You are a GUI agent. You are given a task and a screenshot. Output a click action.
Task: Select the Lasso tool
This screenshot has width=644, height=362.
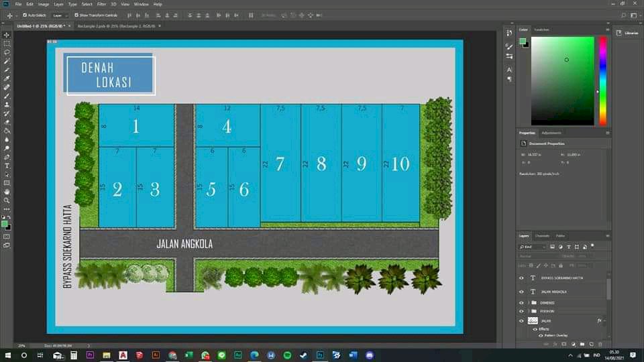[x=7, y=52]
